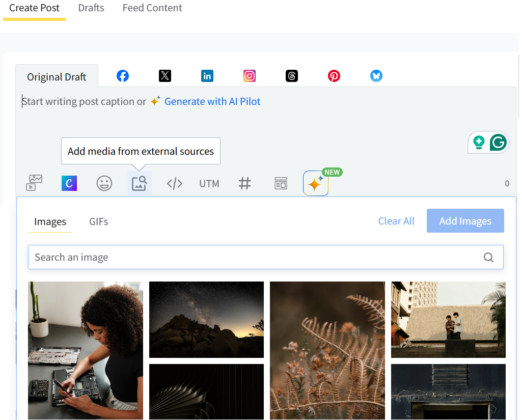This screenshot has width=522, height=420.
Task: Open the hashtag manager icon
Action: pos(245,183)
